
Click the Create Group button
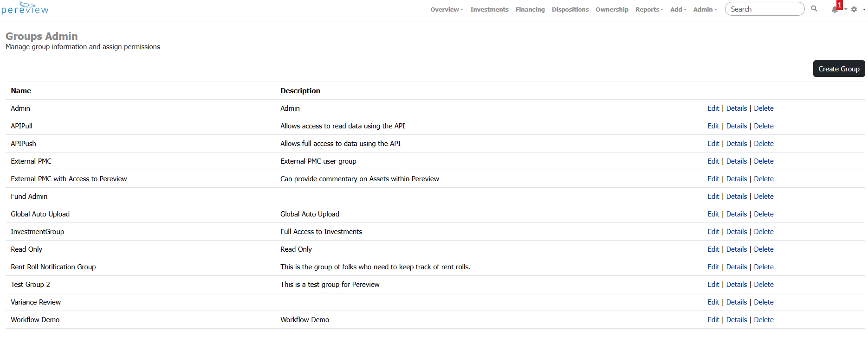[838, 69]
